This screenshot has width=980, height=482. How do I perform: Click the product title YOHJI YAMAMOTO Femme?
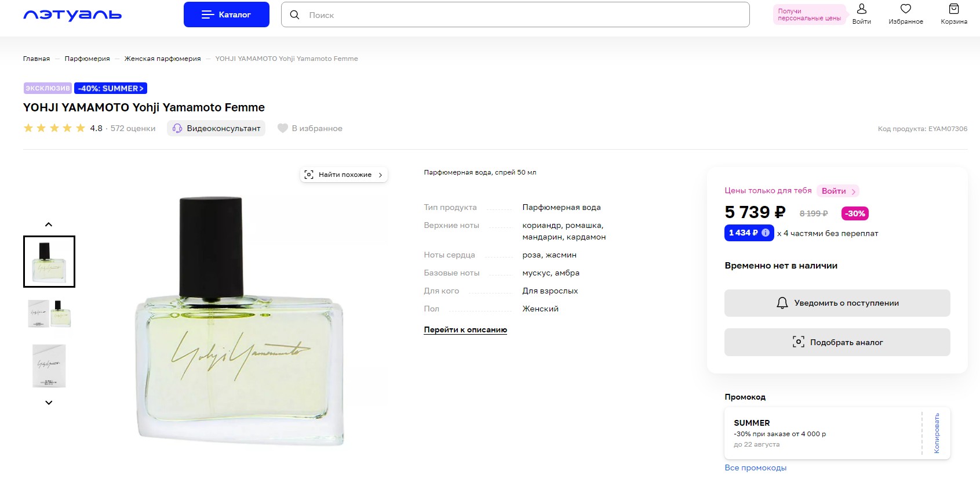(x=144, y=107)
